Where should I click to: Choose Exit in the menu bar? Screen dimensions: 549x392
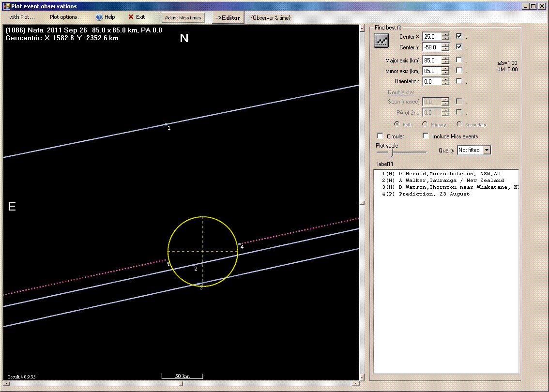click(137, 17)
